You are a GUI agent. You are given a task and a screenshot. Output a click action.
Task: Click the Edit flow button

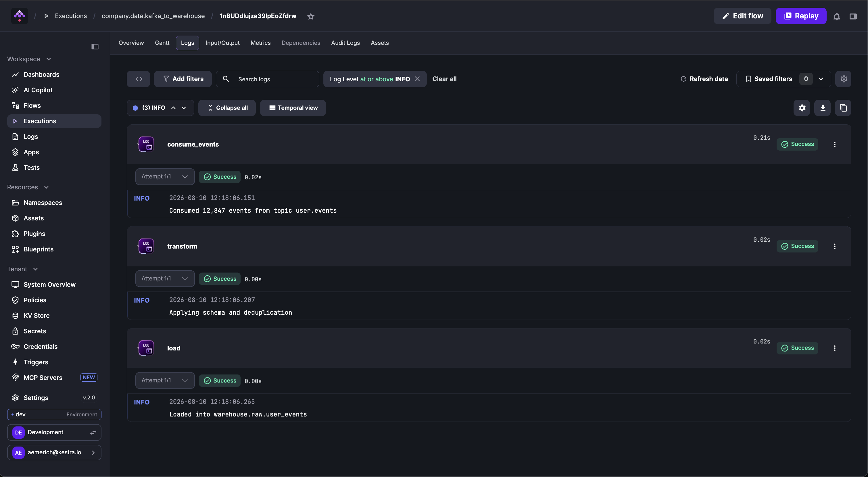[x=742, y=16]
